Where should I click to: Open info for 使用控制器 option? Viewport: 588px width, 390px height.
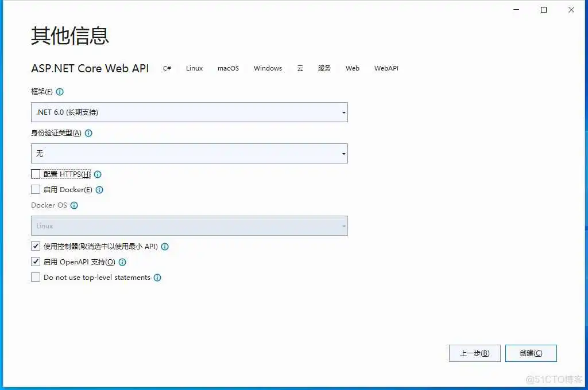[165, 246]
